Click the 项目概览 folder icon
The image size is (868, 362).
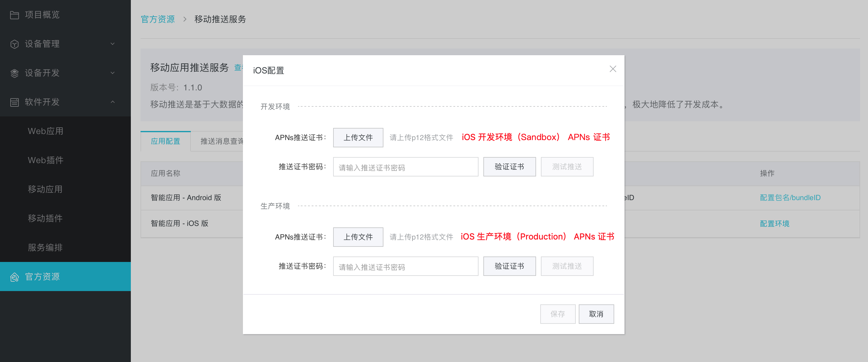pos(15,15)
